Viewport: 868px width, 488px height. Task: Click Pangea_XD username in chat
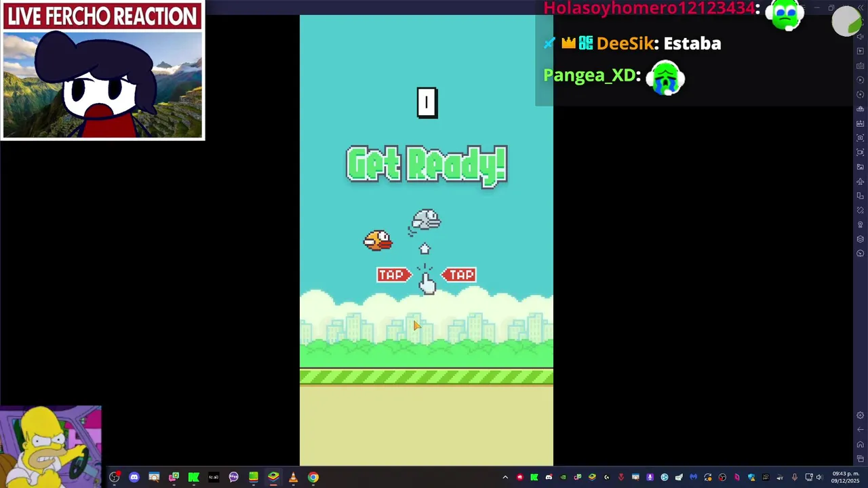[x=589, y=75]
